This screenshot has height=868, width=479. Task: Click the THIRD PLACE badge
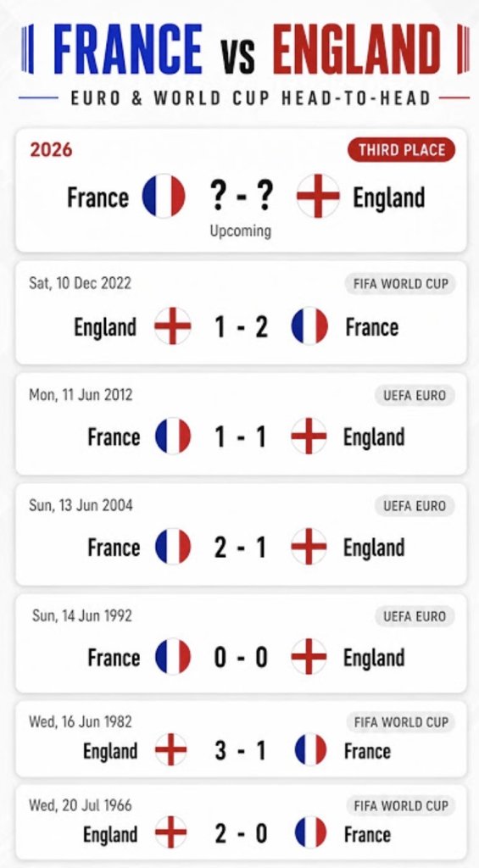click(402, 150)
